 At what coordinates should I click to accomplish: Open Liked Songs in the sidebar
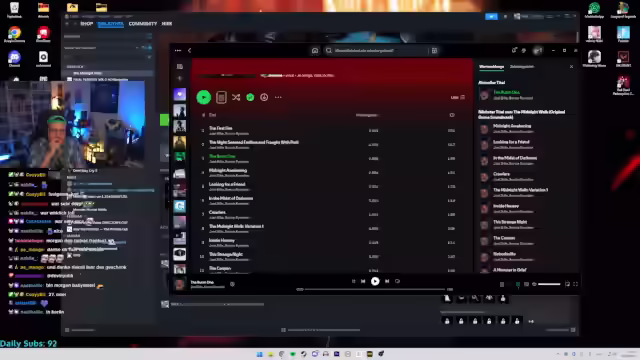pos(180,94)
